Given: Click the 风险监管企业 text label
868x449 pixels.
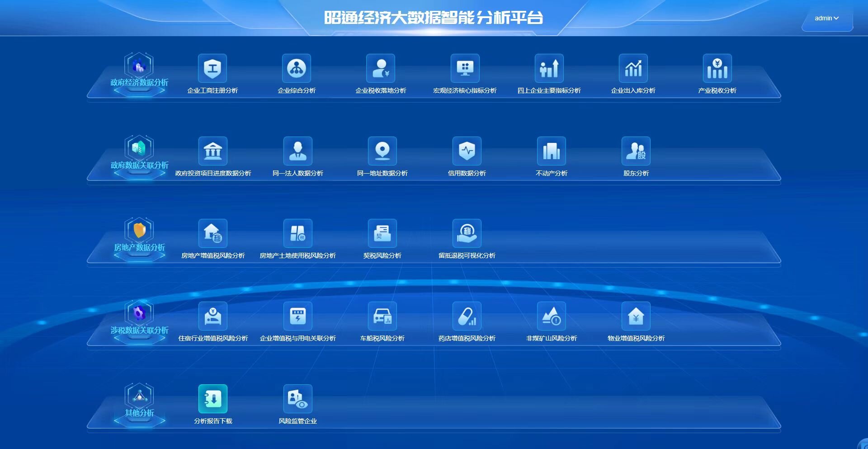Looking at the screenshot, I should click(x=297, y=421).
